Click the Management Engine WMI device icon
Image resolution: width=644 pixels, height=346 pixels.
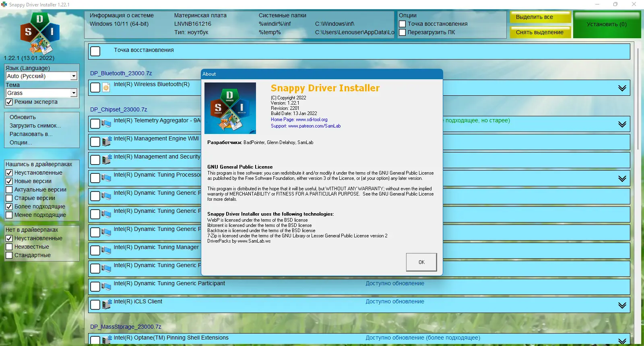[x=107, y=142]
